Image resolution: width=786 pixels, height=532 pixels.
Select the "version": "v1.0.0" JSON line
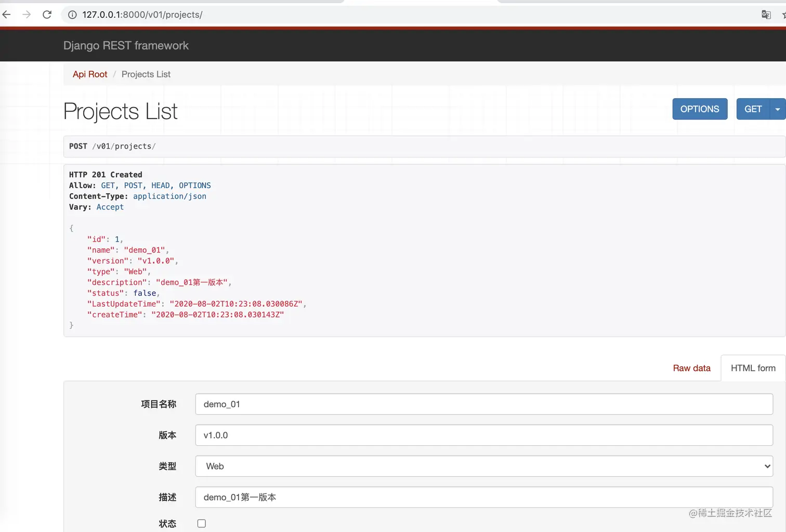tap(133, 261)
